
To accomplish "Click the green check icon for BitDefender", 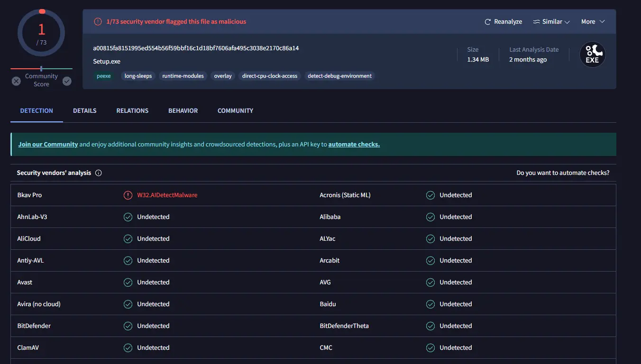I will point(128,326).
